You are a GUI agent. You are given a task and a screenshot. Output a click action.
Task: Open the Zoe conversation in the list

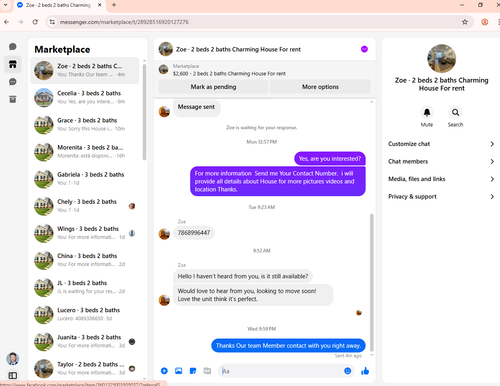[85, 70]
